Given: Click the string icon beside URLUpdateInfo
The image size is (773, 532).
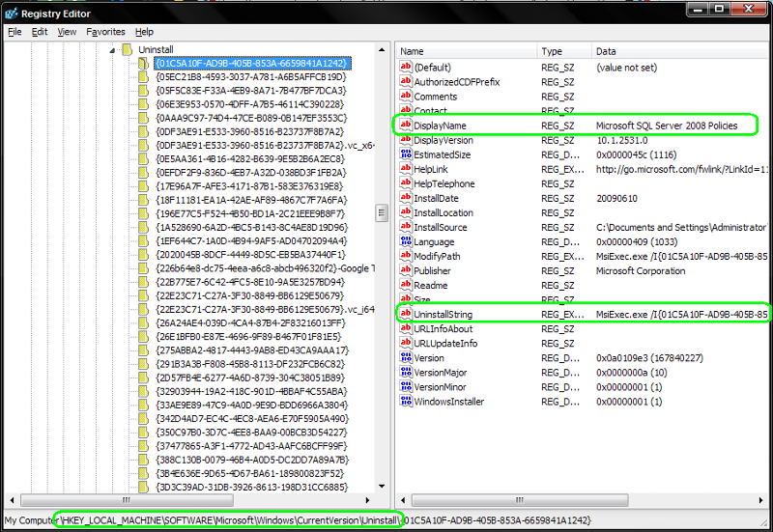Looking at the screenshot, I should (x=406, y=343).
